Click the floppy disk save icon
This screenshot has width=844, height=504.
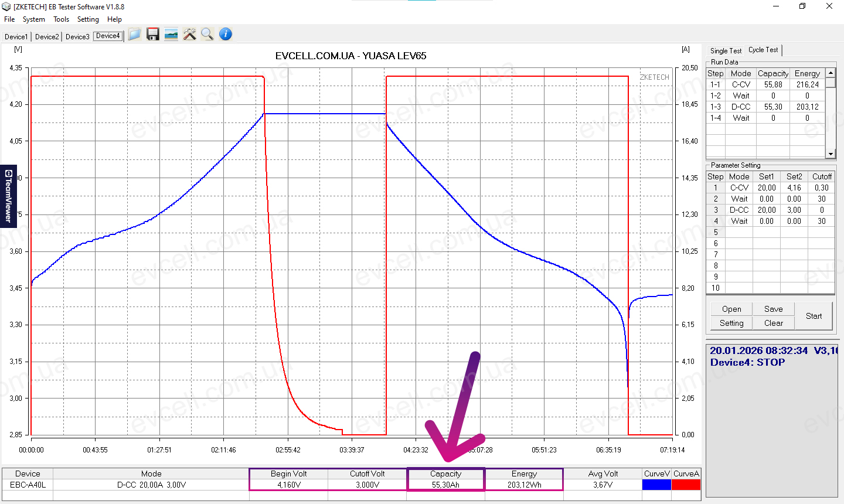point(153,35)
